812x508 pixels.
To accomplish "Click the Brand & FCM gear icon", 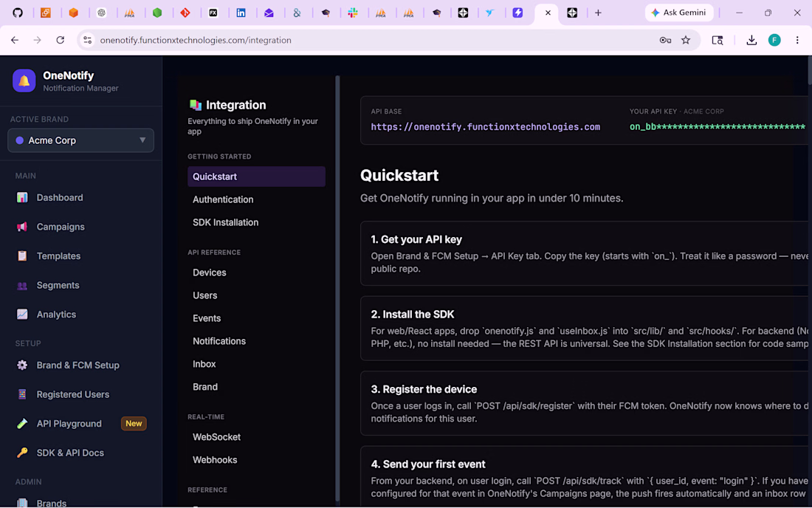I will coord(22,365).
